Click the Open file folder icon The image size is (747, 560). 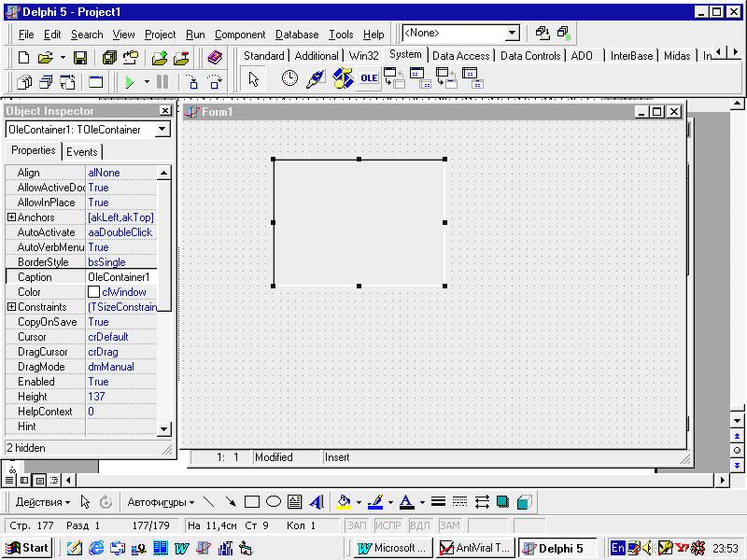pyautogui.click(x=46, y=58)
